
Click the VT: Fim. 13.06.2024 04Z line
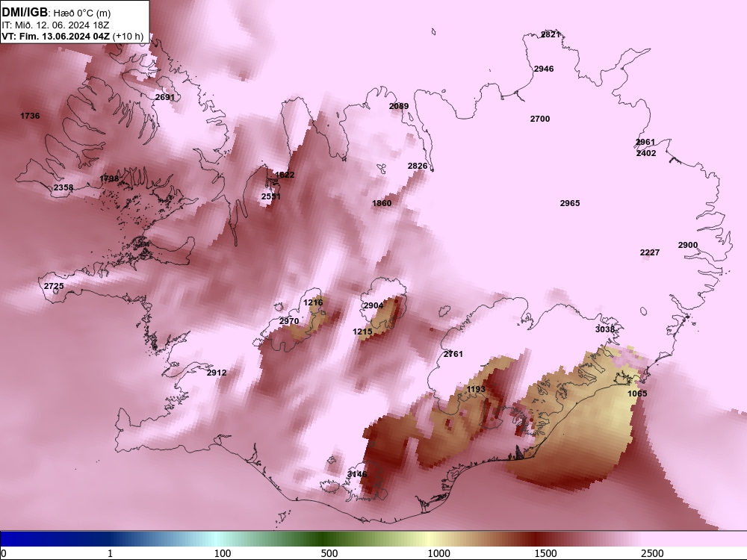[56, 36]
